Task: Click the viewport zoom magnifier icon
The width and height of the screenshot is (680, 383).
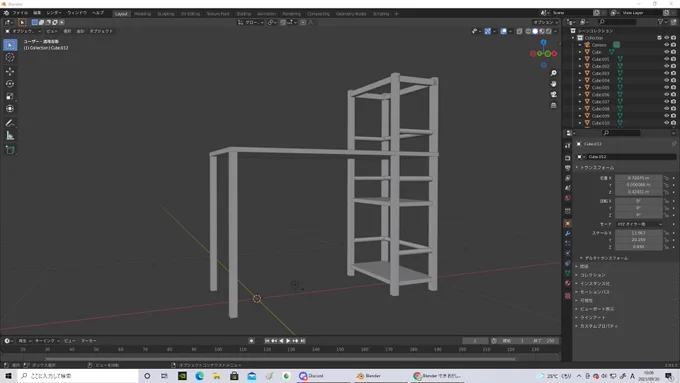Action: tap(553, 73)
